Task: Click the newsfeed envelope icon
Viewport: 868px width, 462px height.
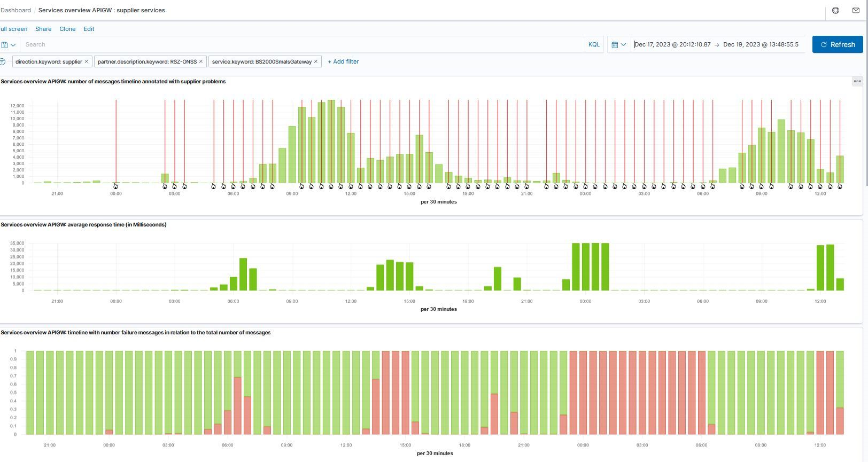Action: pyautogui.click(x=856, y=10)
